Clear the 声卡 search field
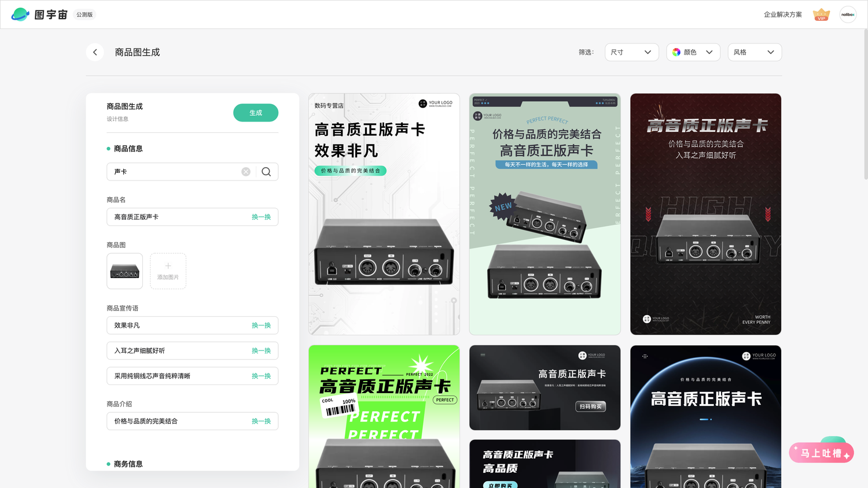868x488 pixels. pos(246,172)
